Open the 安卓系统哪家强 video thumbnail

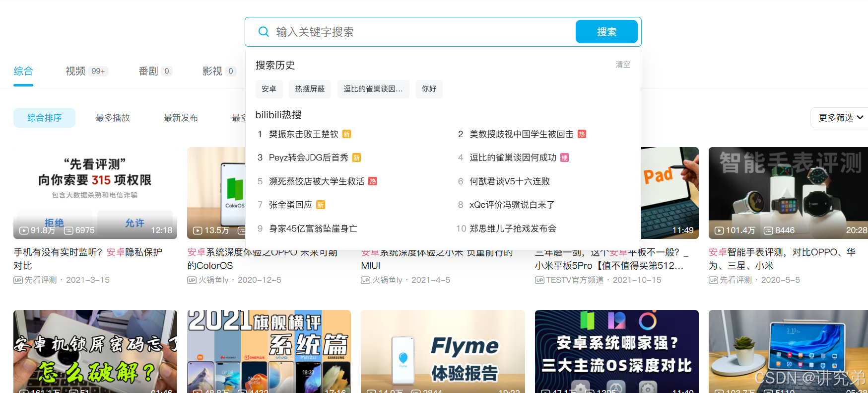coord(617,351)
